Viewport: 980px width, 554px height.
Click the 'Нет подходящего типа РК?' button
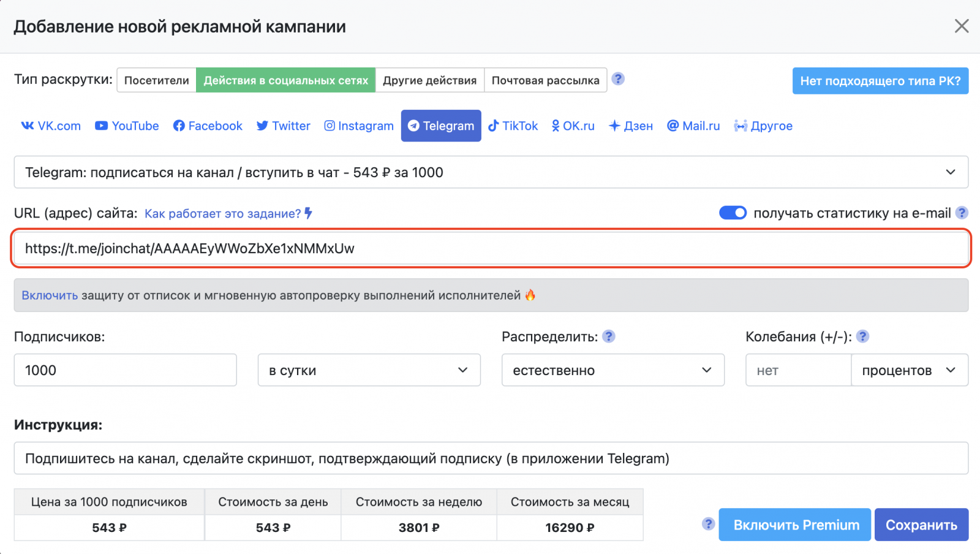coord(880,81)
